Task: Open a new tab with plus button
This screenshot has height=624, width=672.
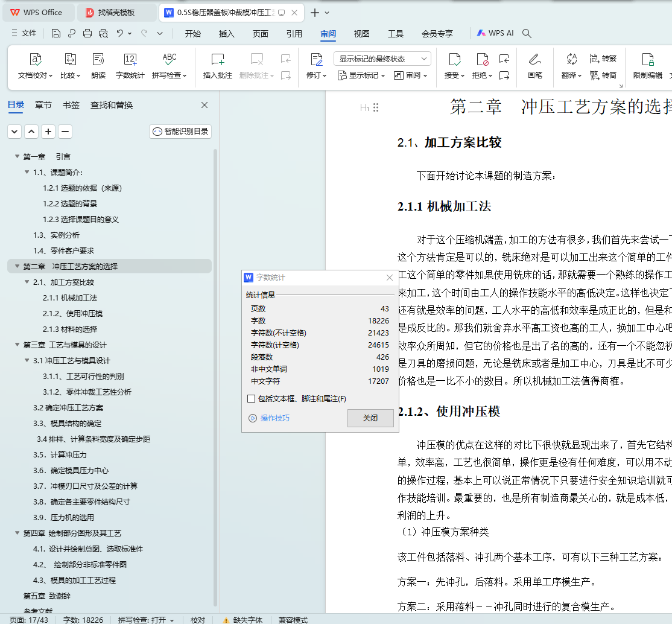Action: tap(314, 13)
